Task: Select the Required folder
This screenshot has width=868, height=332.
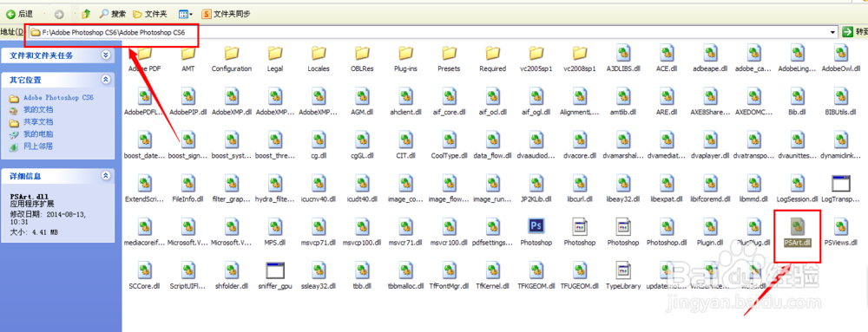Action: point(492,59)
